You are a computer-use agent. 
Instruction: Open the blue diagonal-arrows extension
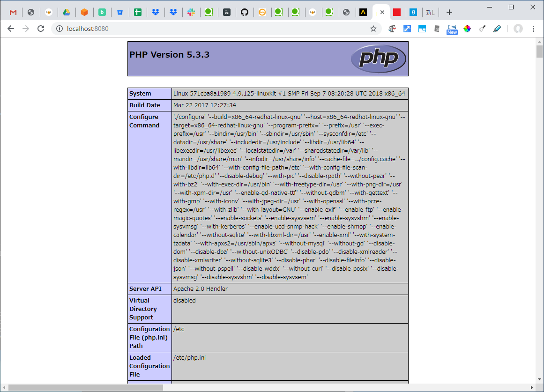[407, 29]
